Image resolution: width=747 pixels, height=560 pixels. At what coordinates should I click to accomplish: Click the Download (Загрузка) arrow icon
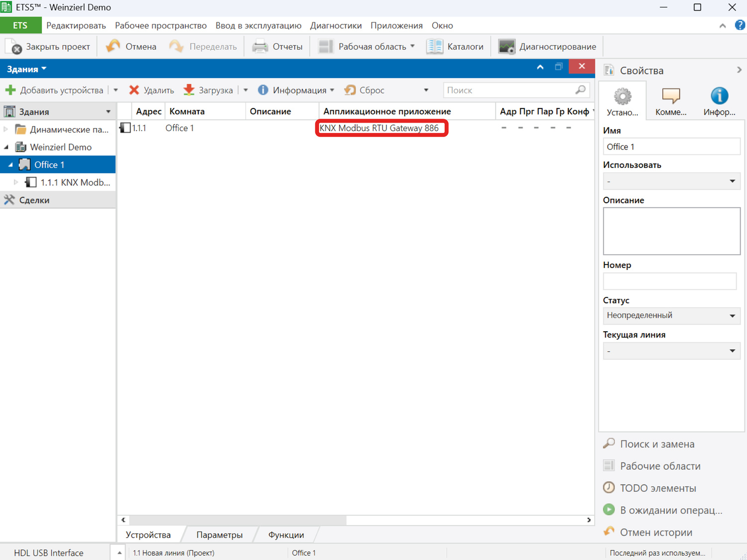click(x=189, y=90)
